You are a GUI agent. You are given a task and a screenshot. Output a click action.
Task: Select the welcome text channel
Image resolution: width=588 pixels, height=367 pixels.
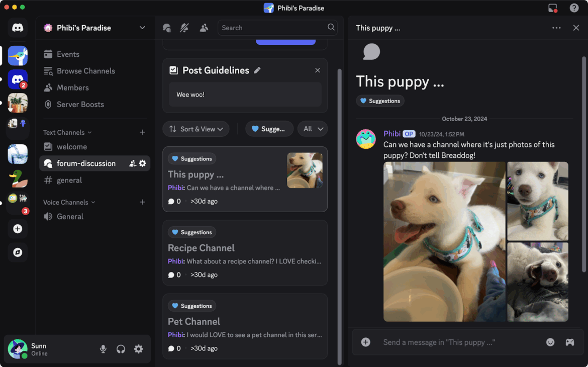point(72,147)
